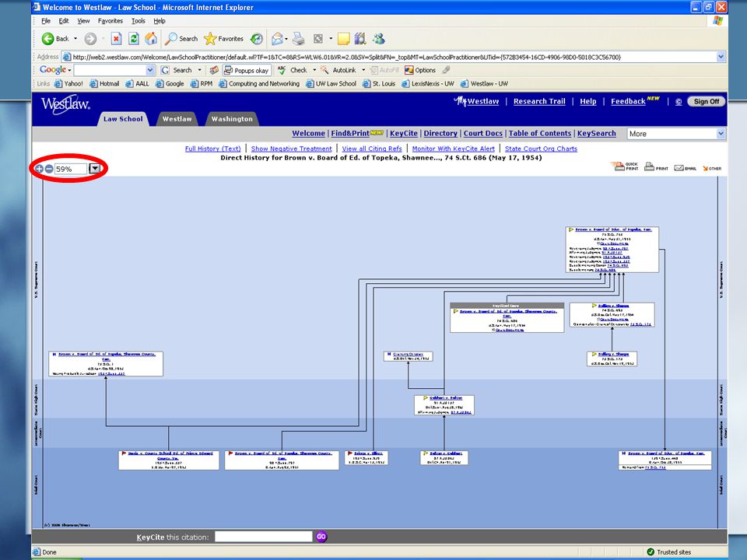Open the Table of Contents link
The image size is (747, 560).
click(x=540, y=133)
